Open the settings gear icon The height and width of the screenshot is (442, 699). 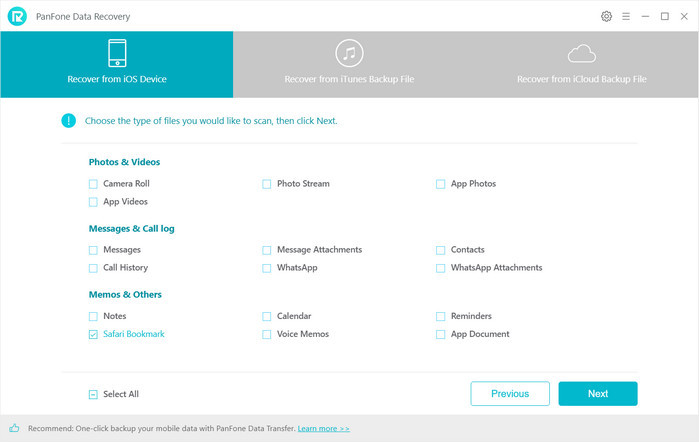(606, 17)
